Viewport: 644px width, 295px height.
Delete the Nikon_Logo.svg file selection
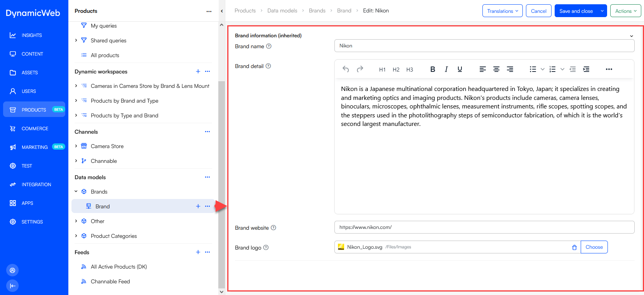[574, 247]
